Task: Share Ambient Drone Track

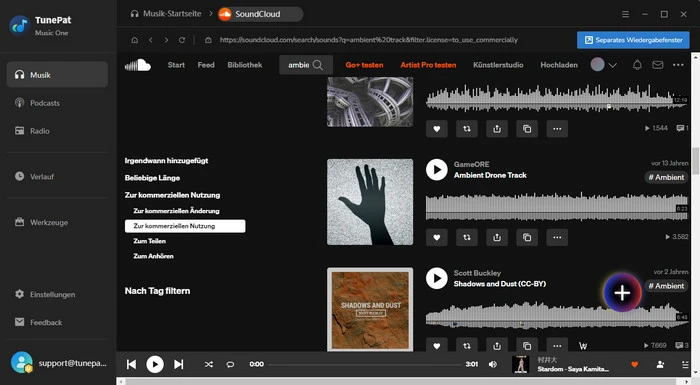Action: (x=497, y=237)
